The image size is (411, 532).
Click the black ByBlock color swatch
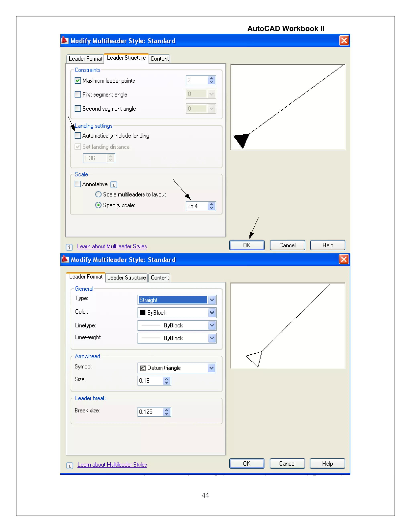pos(143,313)
